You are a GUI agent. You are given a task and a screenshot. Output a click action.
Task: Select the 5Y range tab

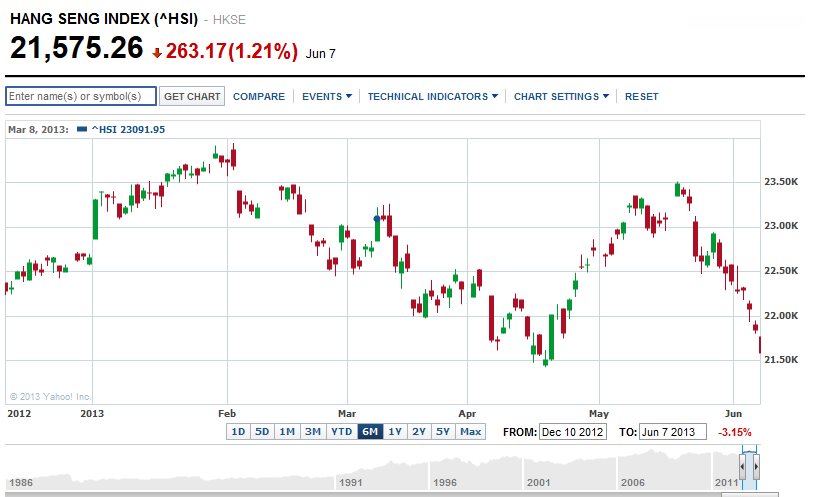(x=443, y=431)
